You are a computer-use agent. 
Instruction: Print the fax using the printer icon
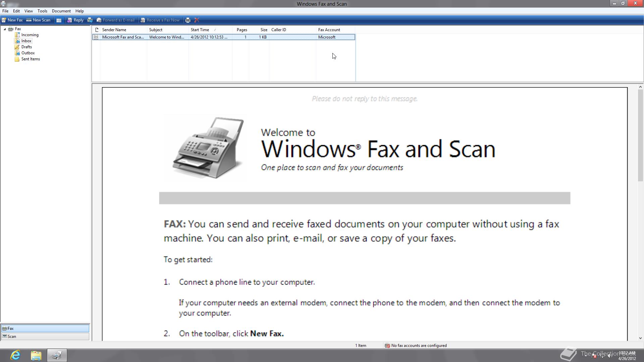coord(188,20)
